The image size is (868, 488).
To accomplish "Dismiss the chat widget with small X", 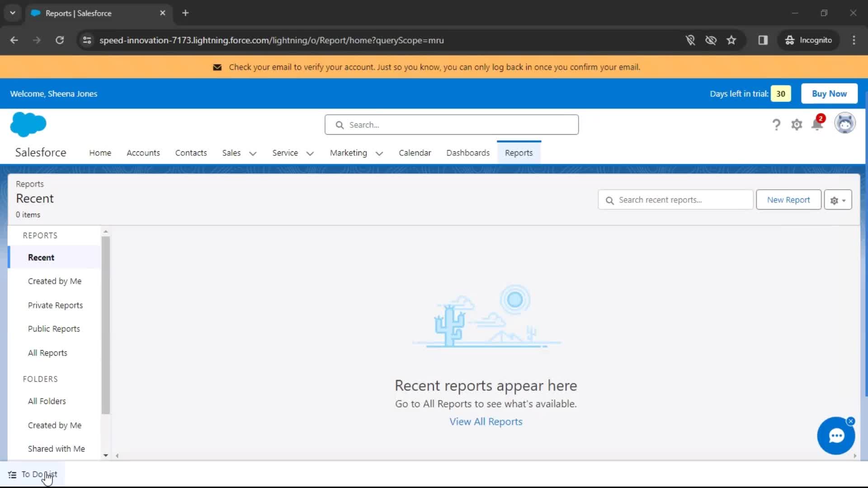I will point(851,421).
